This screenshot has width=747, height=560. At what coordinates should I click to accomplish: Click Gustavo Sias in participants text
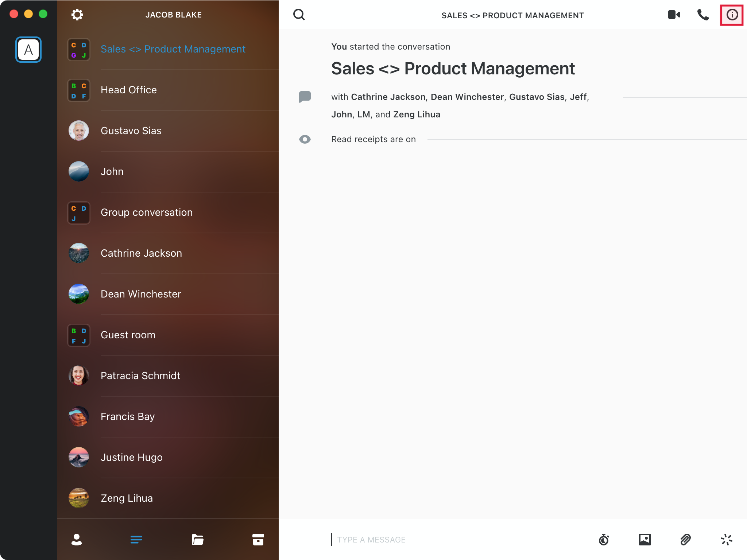point(537,97)
